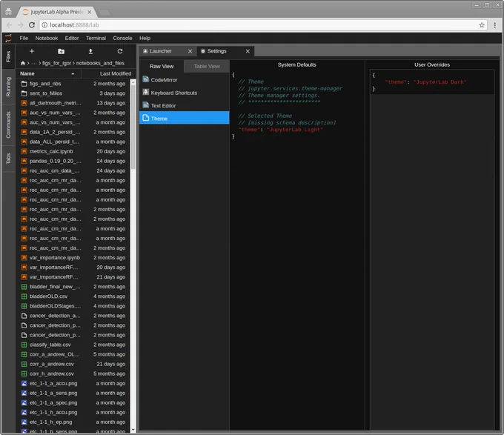This screenshot has height=435, width=504.
Task: Click the file list scroll-up arrow
Action: [133, 82]
